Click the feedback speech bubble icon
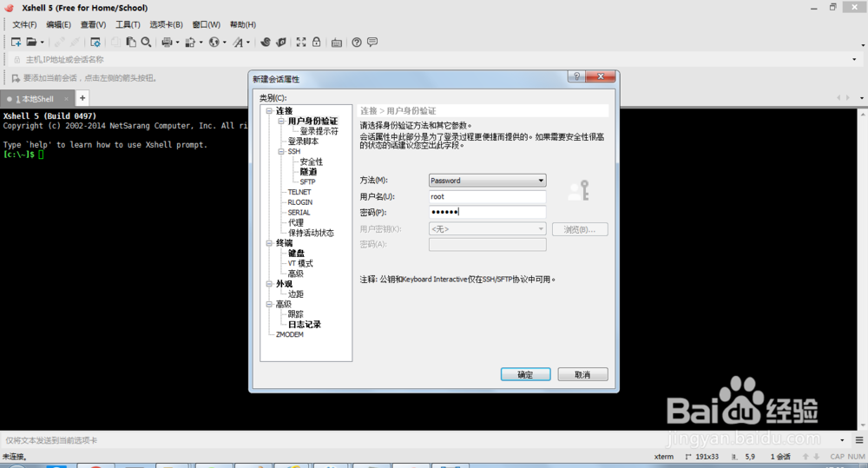Screen dimensions: 868x468 pos(372,42)
